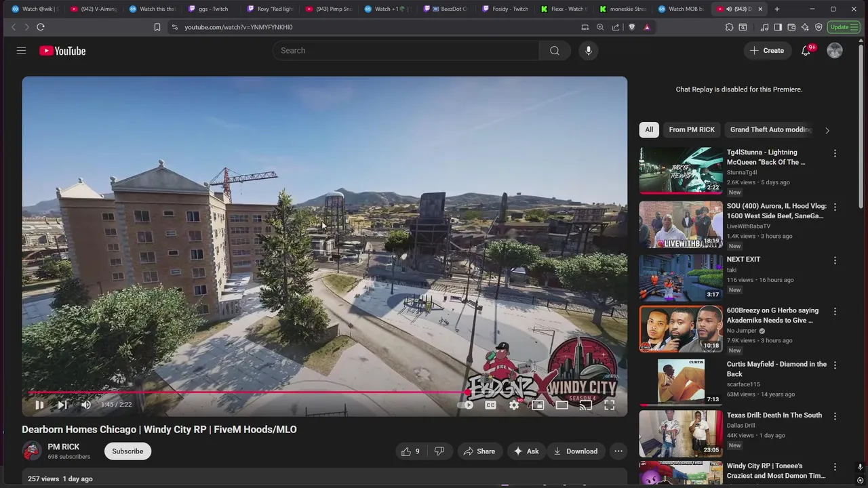
Task: Click the green Update menu button
Action: point(844,27)
